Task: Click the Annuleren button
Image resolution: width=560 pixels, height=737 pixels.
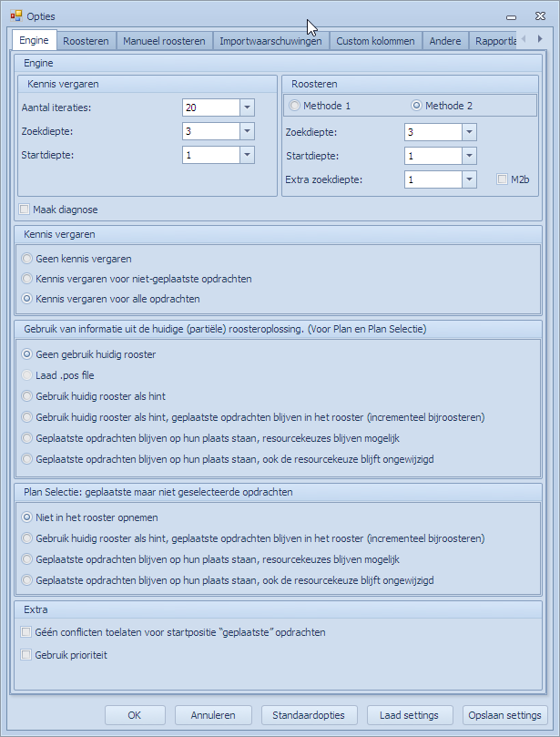Action: (213, 715)
